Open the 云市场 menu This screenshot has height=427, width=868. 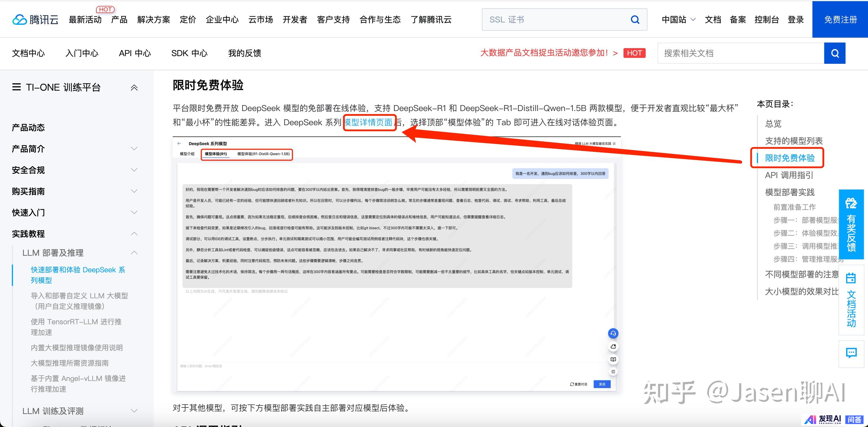[x=260, y=19]
